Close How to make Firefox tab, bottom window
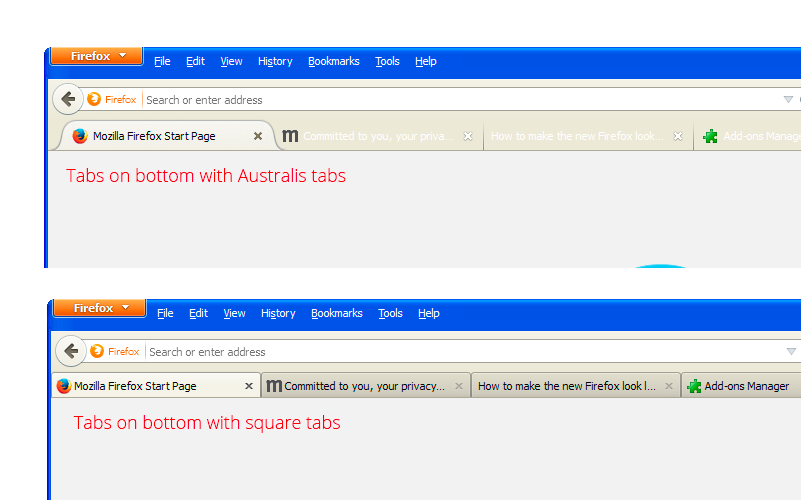Screen dimensions: 801x500 pyautogui.click(x=669, y=386)
